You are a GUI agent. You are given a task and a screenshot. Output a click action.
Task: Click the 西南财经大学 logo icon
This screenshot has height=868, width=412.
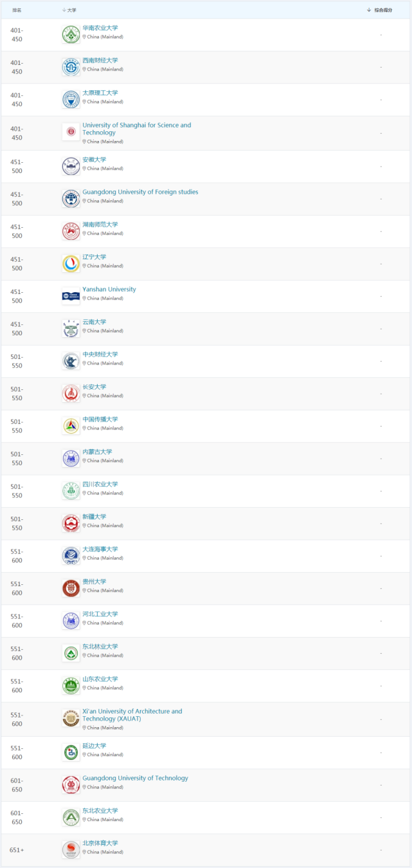71,67
